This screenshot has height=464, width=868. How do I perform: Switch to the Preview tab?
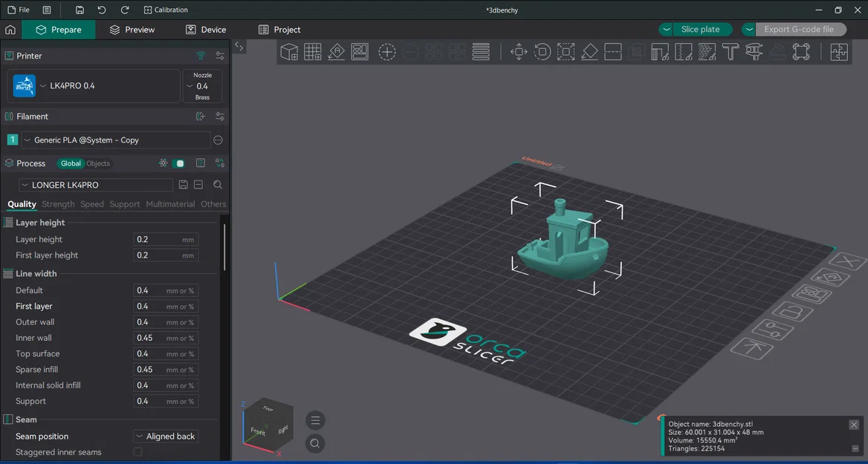pyautogui.click(x=132, y=30)
